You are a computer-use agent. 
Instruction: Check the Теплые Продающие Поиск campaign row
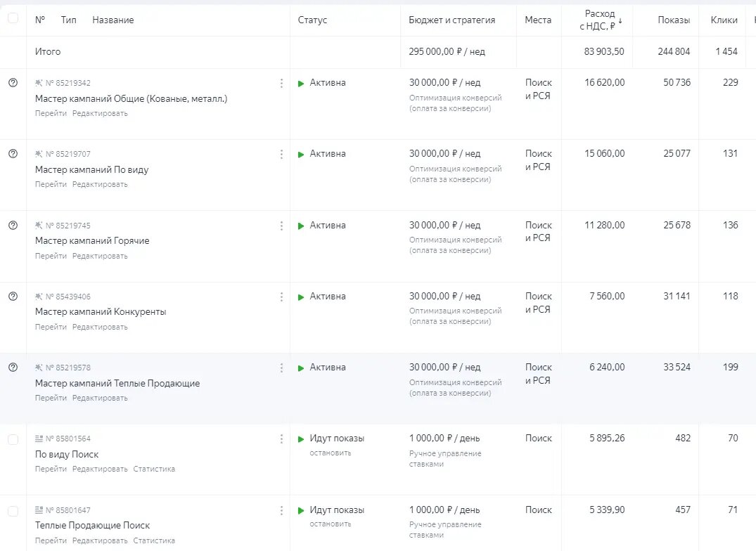pos(13,511)
